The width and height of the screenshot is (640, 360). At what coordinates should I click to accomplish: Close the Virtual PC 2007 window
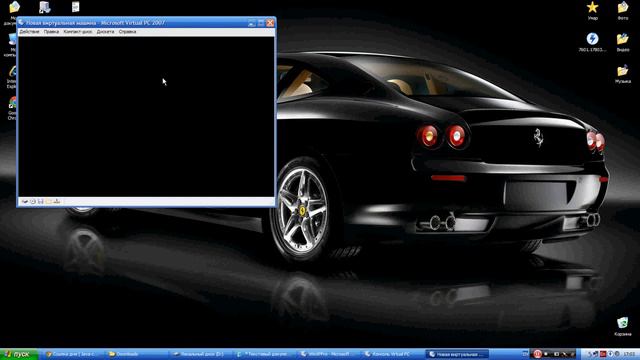(x=270, y=23)
